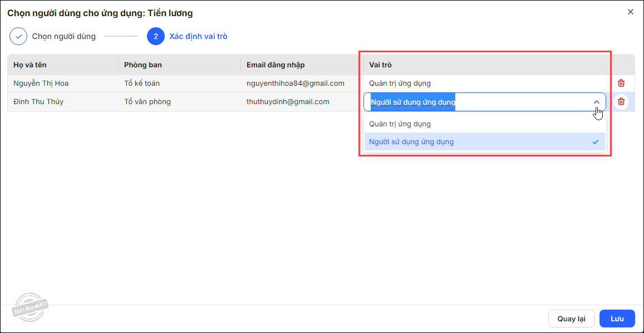Pick Người sử dụng ứng dụng list option
Viewport: 644px width, 333px height.
[x=411, y=142]
